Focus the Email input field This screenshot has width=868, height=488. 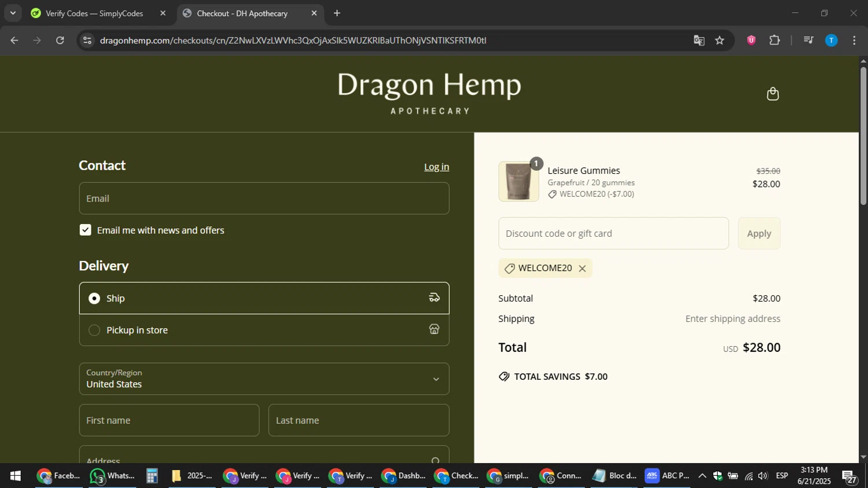pyautogui.click(x=264, y=199)
